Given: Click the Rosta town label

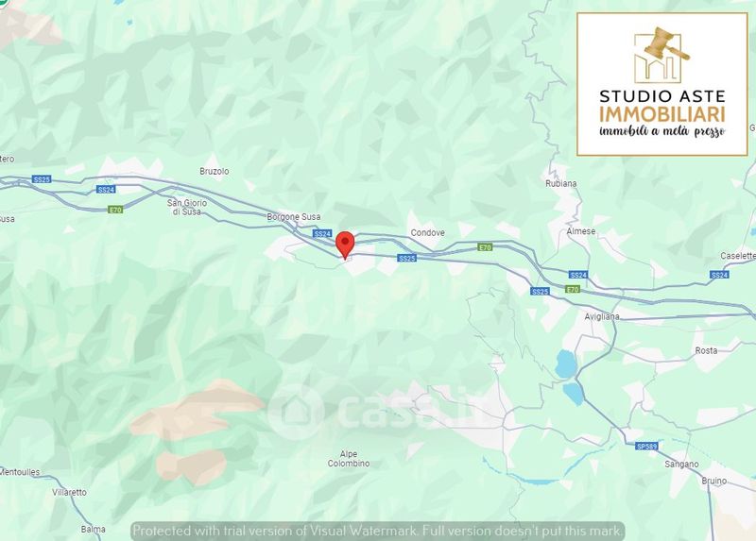Looking at the screenshot, I should 706,350.
